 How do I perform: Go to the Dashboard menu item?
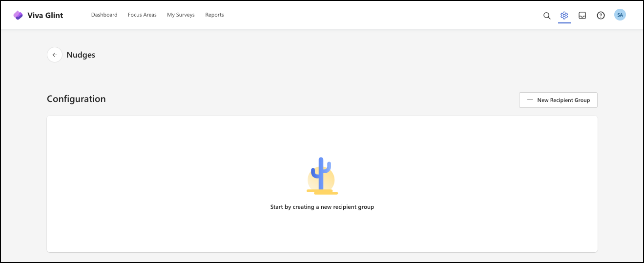click(104, 15)
